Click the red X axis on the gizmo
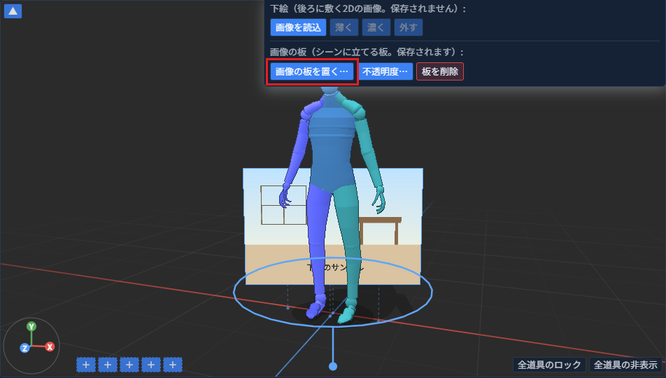 click(x=50, y=347)
